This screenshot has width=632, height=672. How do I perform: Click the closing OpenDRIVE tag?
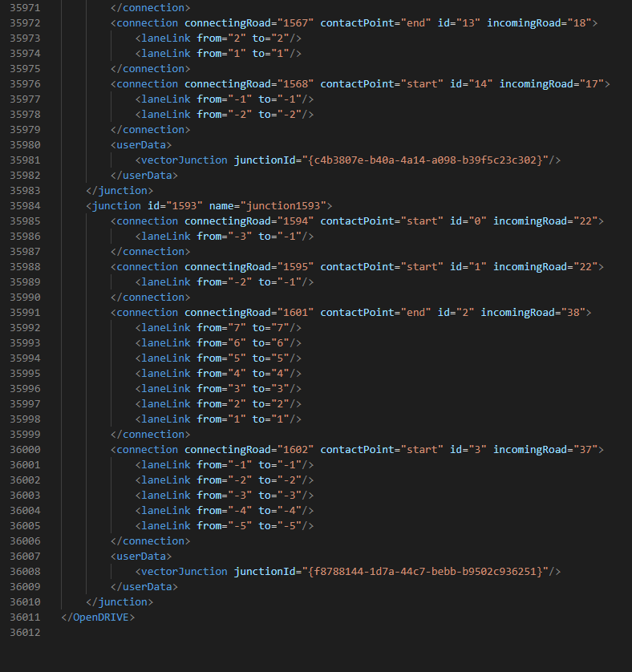click(97, 617)
